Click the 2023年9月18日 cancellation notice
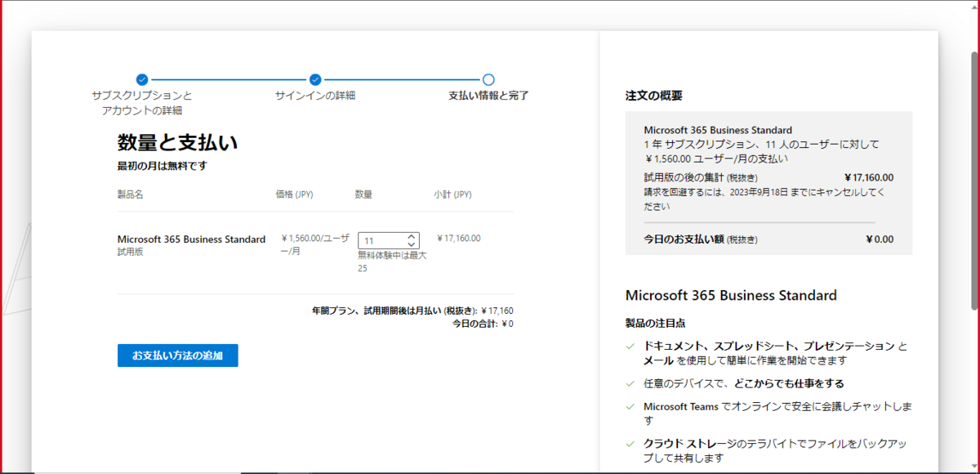The width and height of the screenshot is (980, 474). [x=764, y=199]
